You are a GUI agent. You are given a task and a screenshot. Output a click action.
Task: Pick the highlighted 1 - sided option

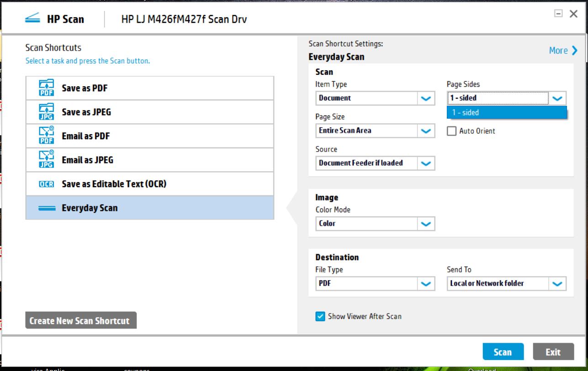(507, 112)
